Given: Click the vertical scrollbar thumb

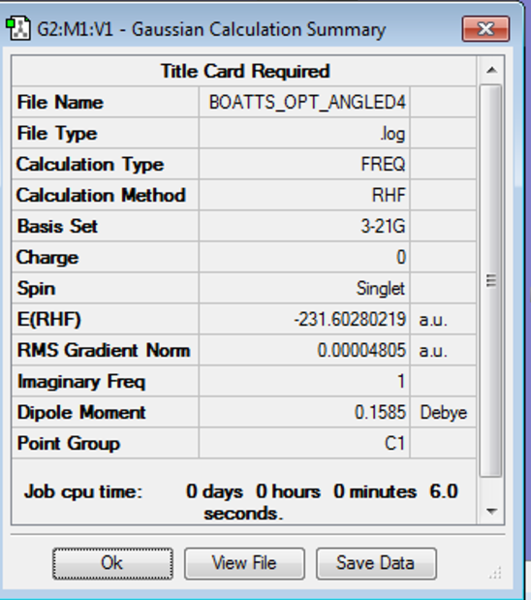Looking at the screenshot, I should 491,280.
